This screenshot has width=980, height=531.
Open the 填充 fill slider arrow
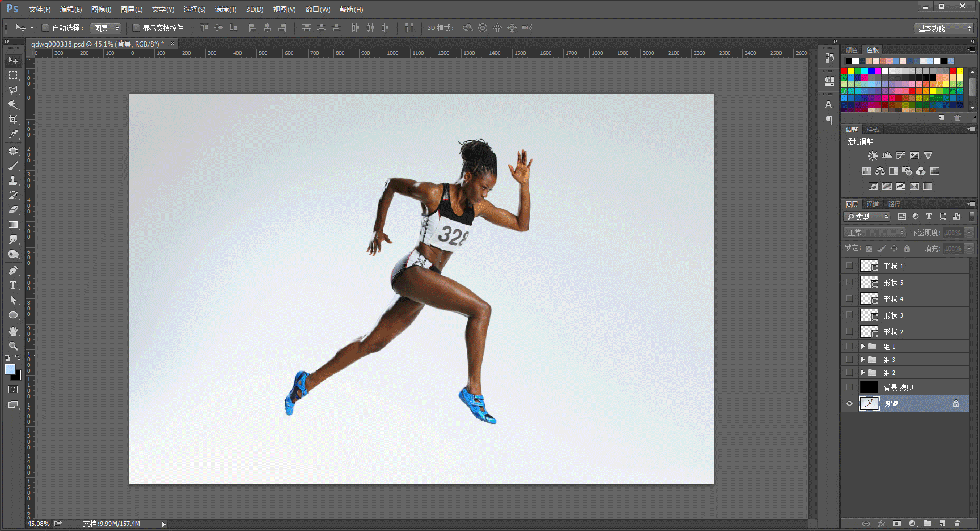[969, 248]
